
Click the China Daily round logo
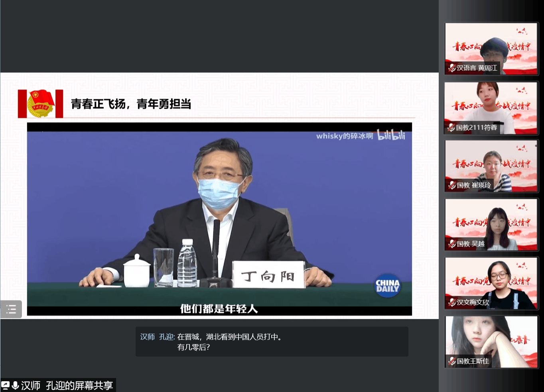[x=387, y=286]
